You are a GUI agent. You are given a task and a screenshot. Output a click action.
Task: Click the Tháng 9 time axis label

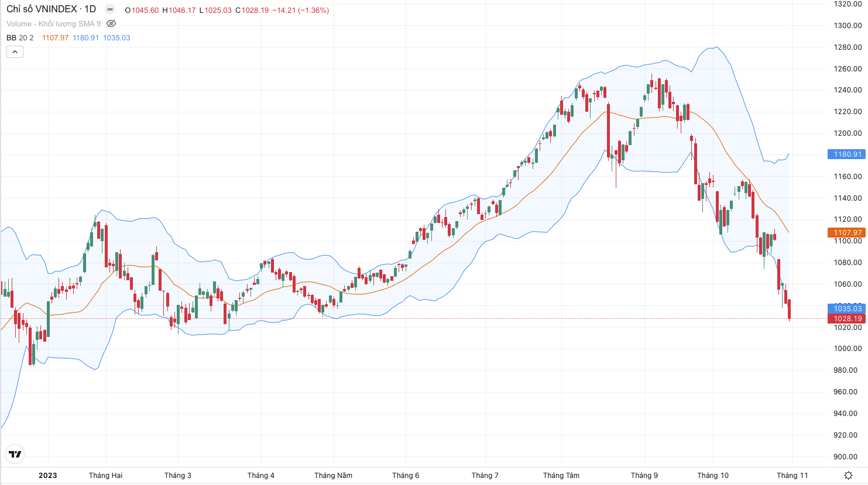(x=644, y=475)
